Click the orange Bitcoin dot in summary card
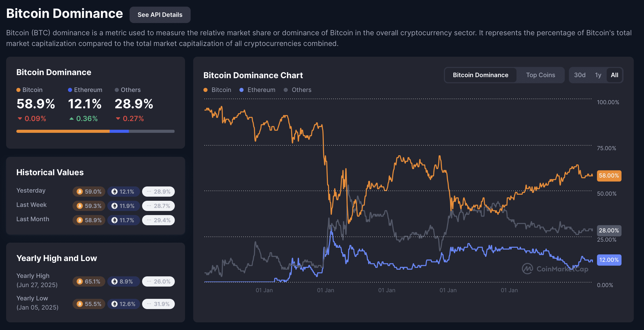The height and width of the screenshot is (330, 644). 18,90
